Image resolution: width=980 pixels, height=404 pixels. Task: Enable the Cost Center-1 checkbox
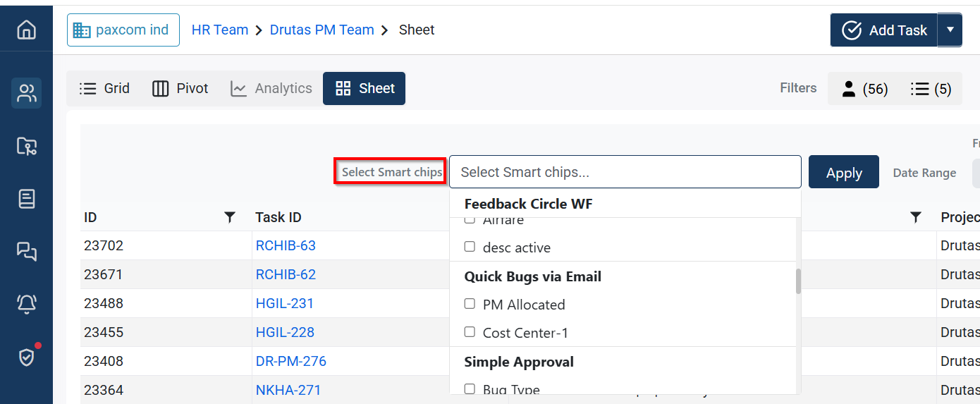pos(470,332)
